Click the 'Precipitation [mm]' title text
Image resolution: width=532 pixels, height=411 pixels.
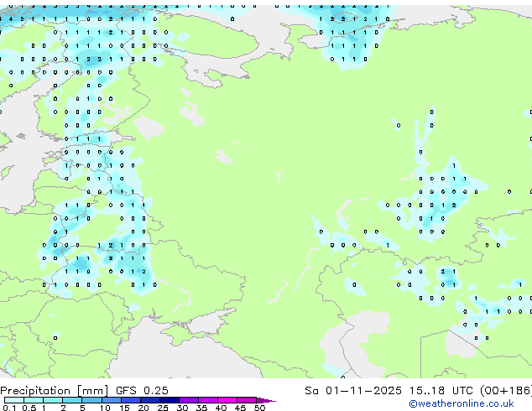[x=55, y=391]
